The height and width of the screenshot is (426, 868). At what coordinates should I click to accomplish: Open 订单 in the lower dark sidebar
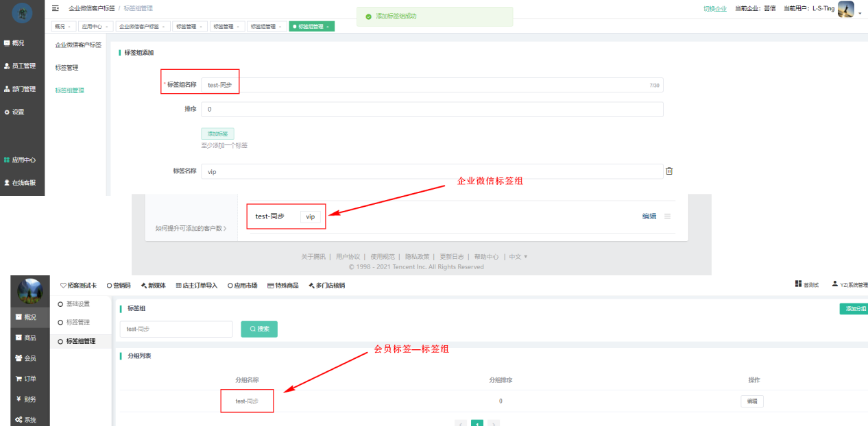point(26,378)
